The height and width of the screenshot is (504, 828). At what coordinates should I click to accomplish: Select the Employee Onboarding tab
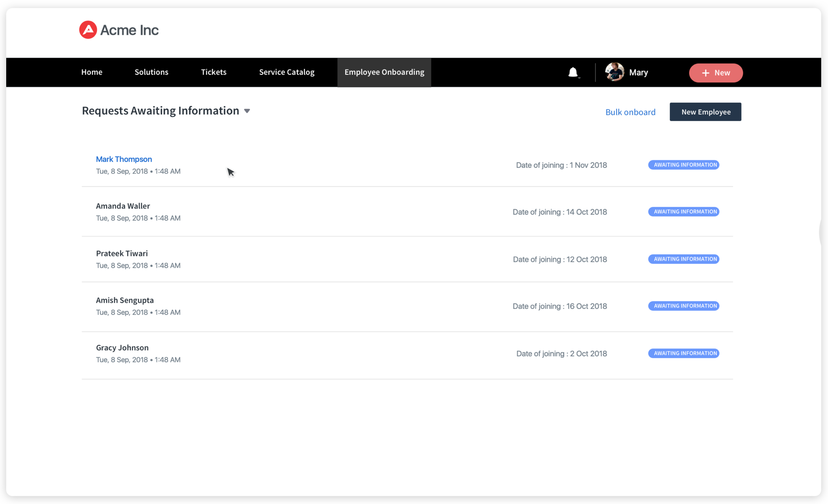point(384,72)
